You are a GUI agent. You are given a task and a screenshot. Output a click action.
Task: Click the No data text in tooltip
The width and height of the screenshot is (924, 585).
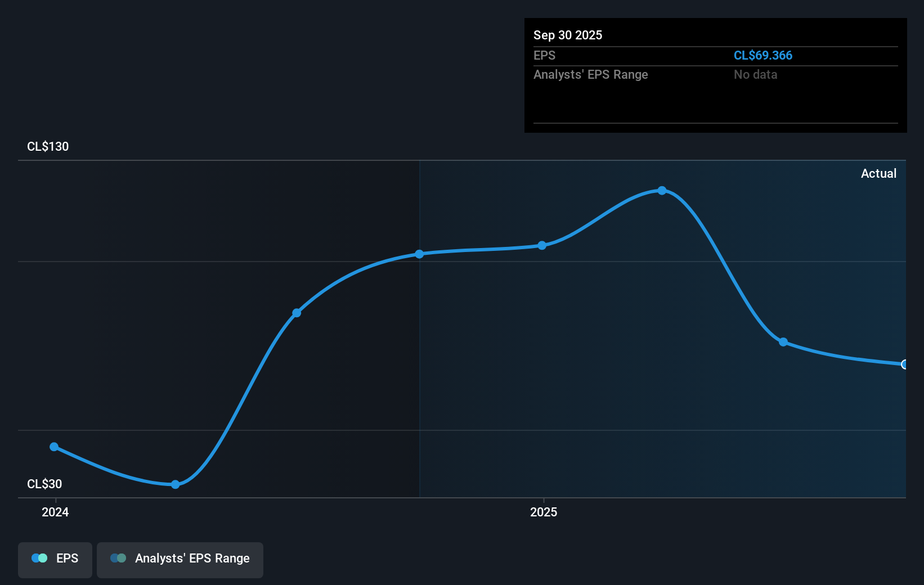click(755, 74)
